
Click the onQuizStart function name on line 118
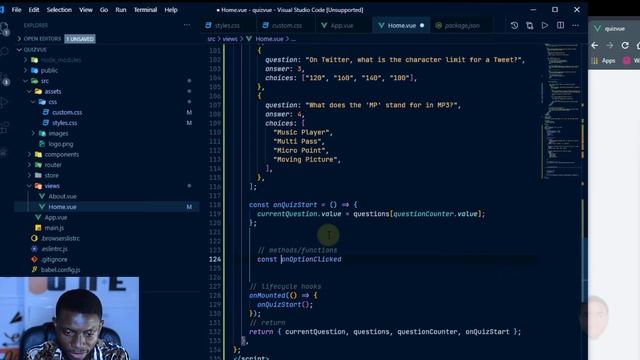295,205
